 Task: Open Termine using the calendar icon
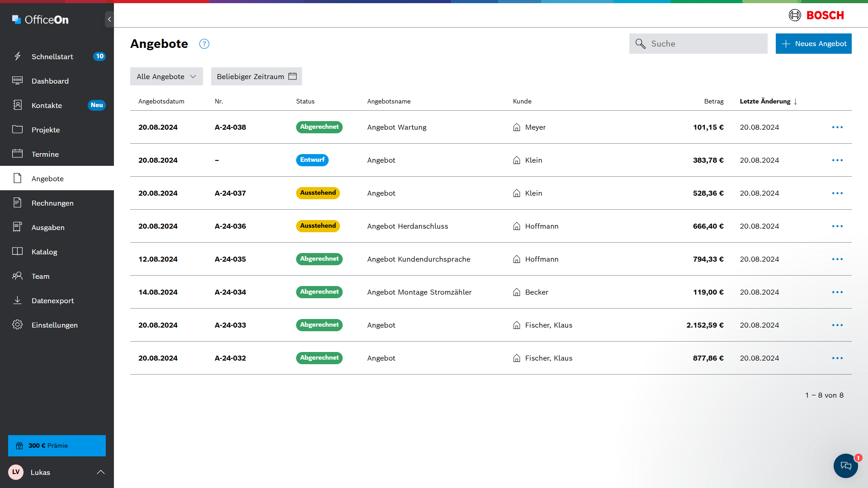pos(18,154)
